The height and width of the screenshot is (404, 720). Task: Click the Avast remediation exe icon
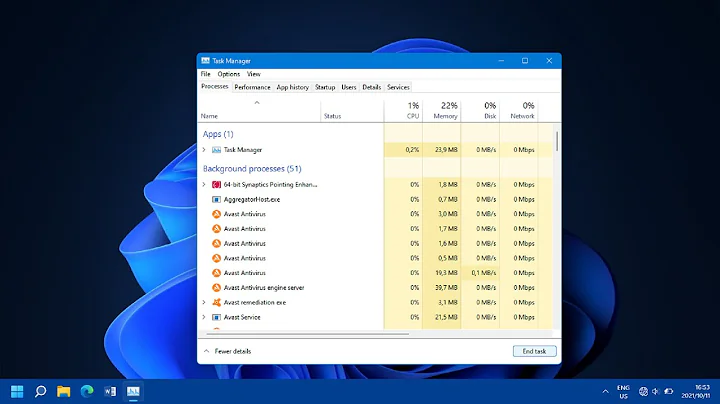tap(216, 302)
